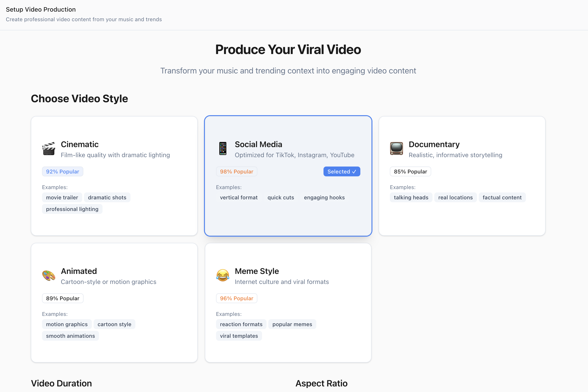
Task: Click the Cinematic clapperboard icon
Action: pos(48,149)
